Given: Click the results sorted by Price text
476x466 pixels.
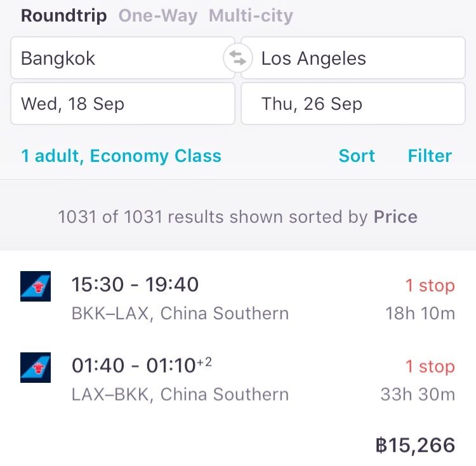Looking at the screenshot, I should click(237, 217).
